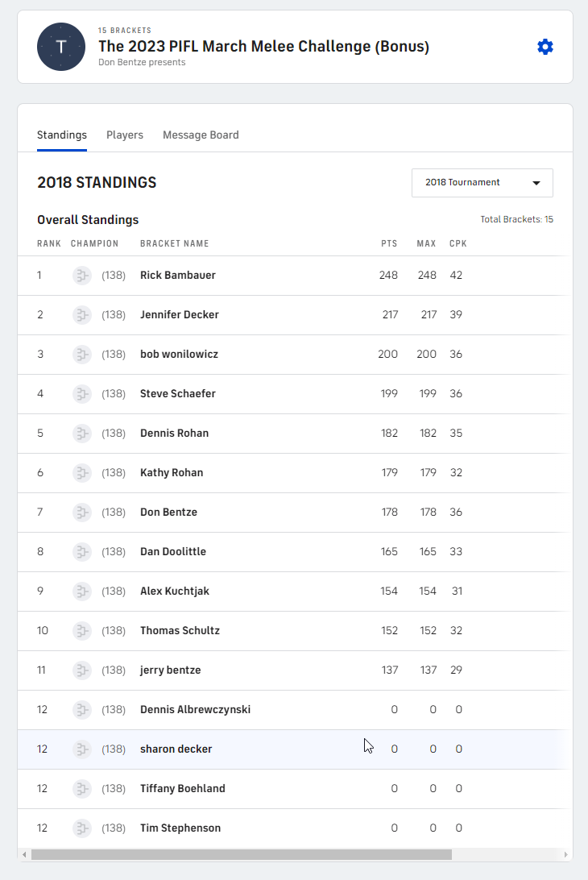This screenshot has width=588, height=880.
Task: Click Rick Bambauer's champion bracket icon
Action: [81, 276]
